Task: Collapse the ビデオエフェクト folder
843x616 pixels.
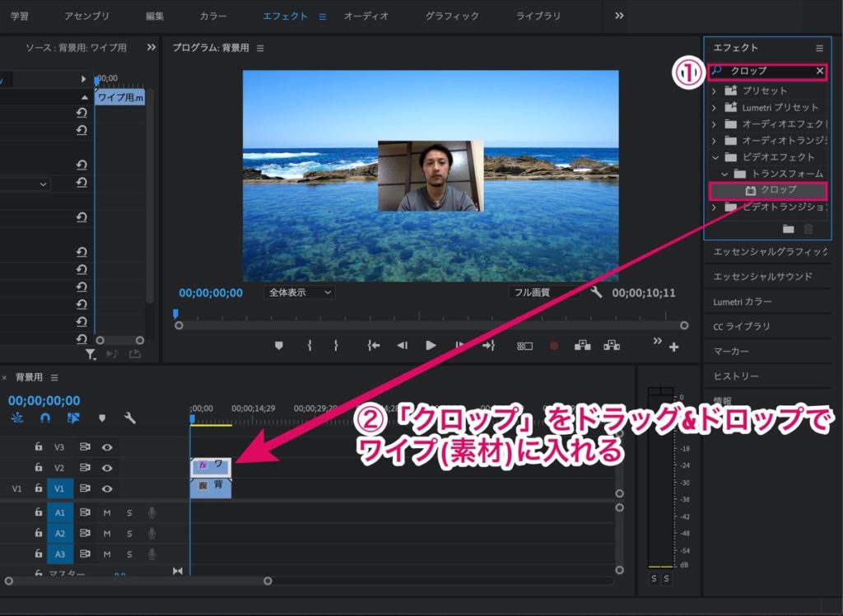Action: click(715, 157)
